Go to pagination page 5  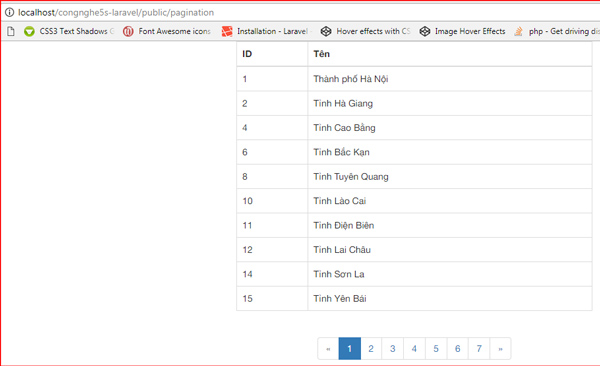point(436,348)
